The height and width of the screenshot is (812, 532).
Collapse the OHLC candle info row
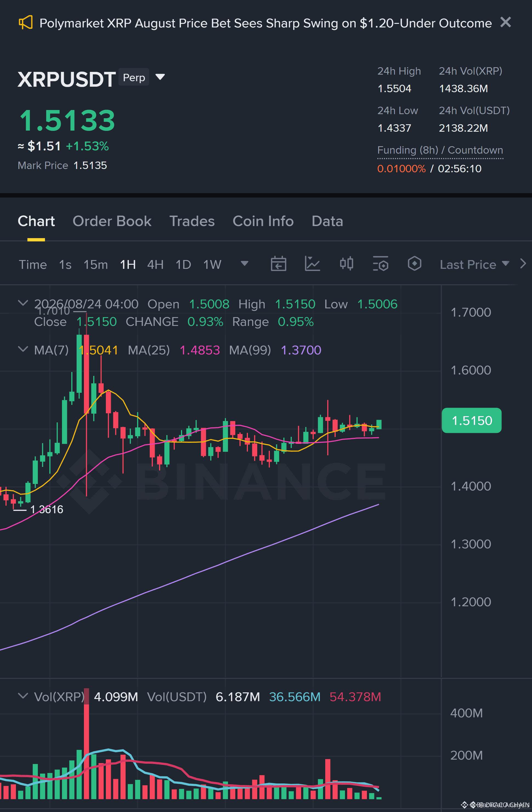tap(23, 303)
